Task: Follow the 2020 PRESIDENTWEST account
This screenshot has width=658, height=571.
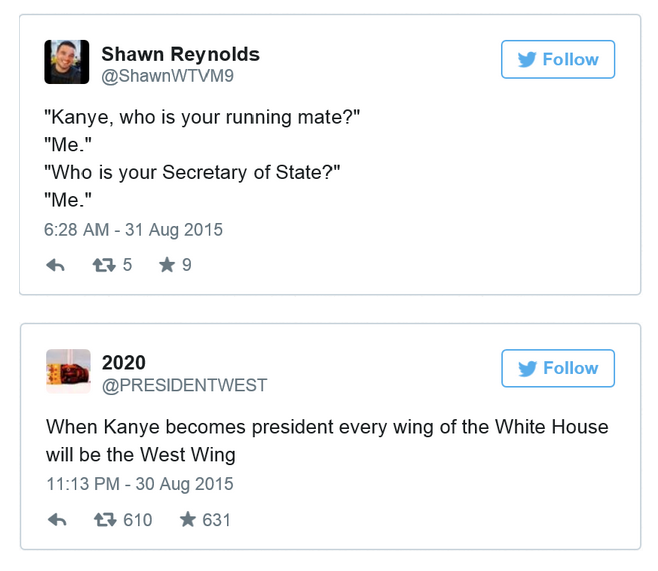Action: click(x=557, y=368)
